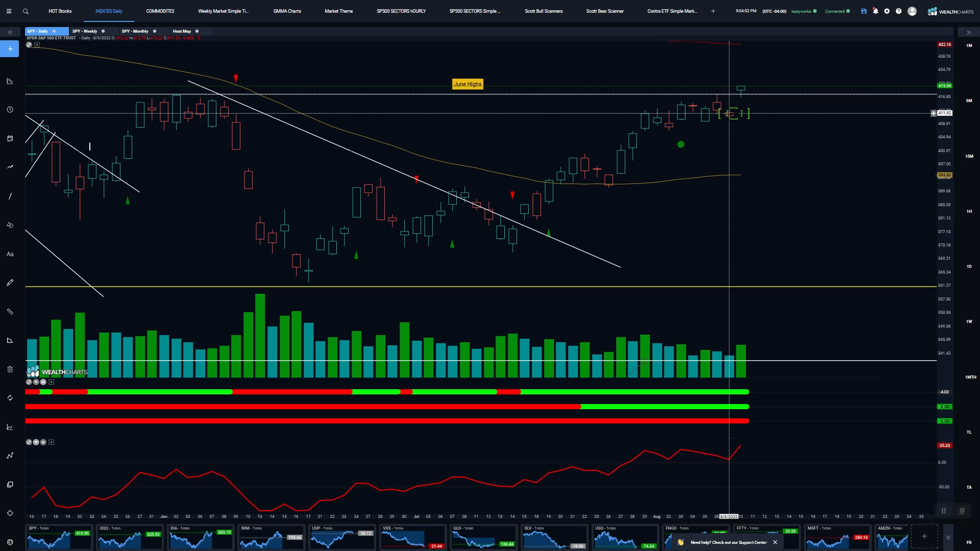Select the triangle angle tool
This screenshot has width=980, height=551.
[10, 340]
